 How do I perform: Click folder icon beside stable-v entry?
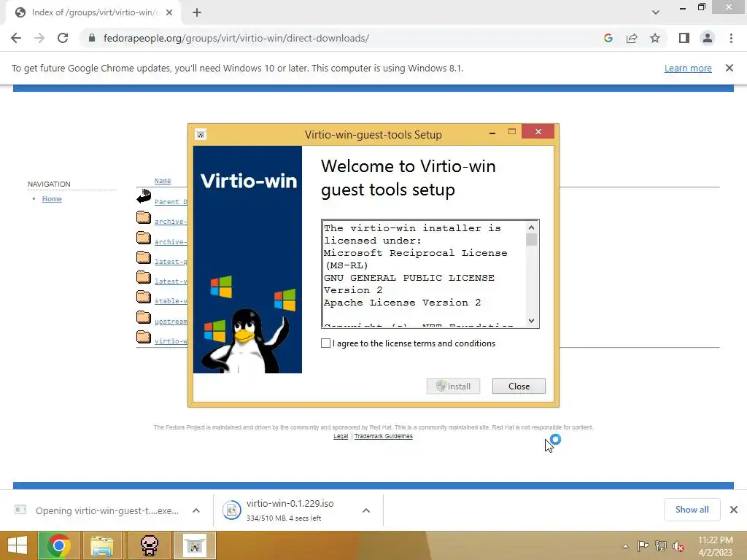(144, 297)
